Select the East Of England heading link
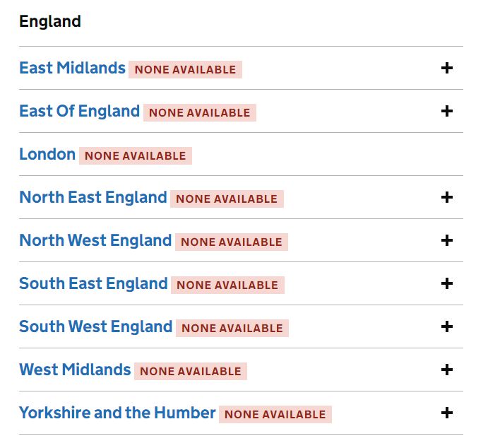The image size is (500, 448). (x=79, y=112)
